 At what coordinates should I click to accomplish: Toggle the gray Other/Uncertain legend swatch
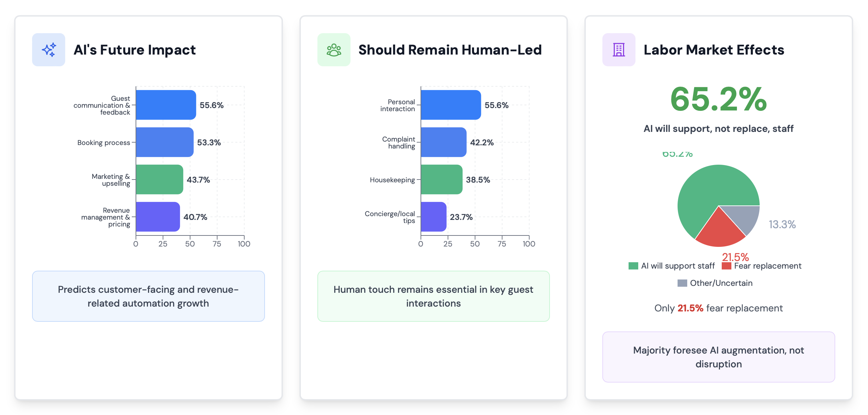coord(682,283)
